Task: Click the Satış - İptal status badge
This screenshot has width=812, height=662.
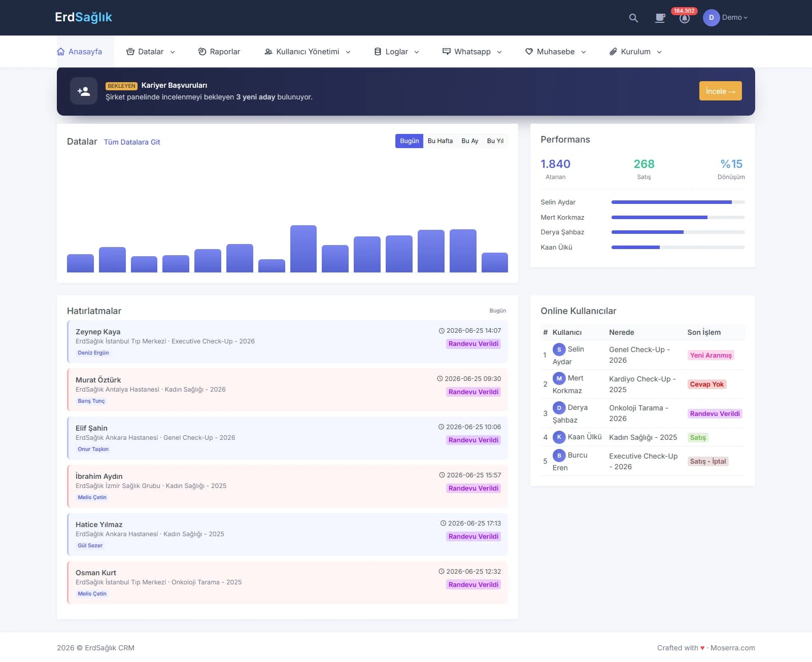Action: point(708,462)
